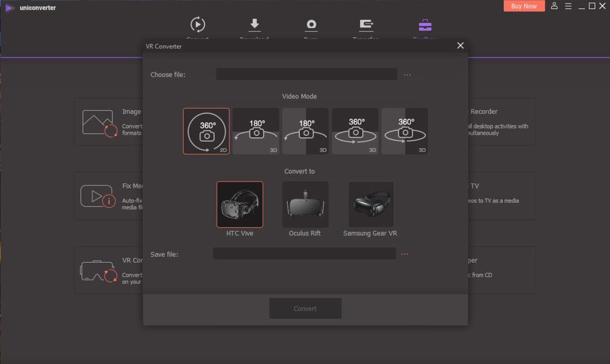Open the hamburger menu icon
This screenshot has width=610, height=364.
pos(568,6)
